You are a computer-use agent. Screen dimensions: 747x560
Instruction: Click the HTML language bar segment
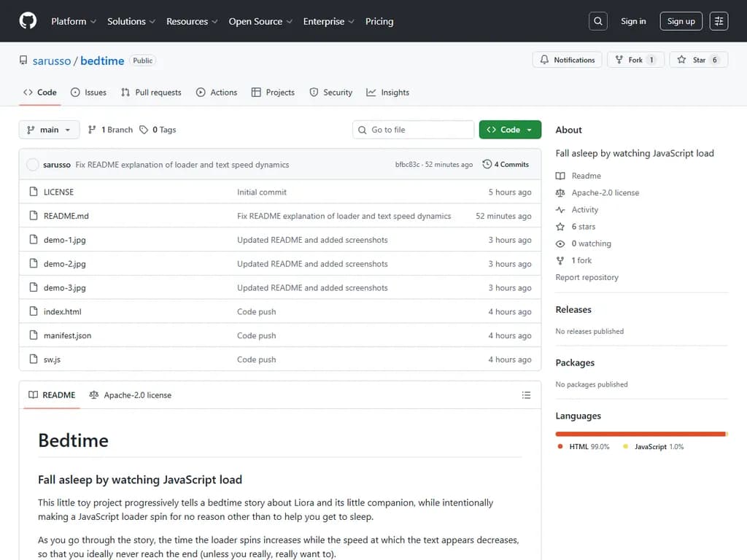640,434
